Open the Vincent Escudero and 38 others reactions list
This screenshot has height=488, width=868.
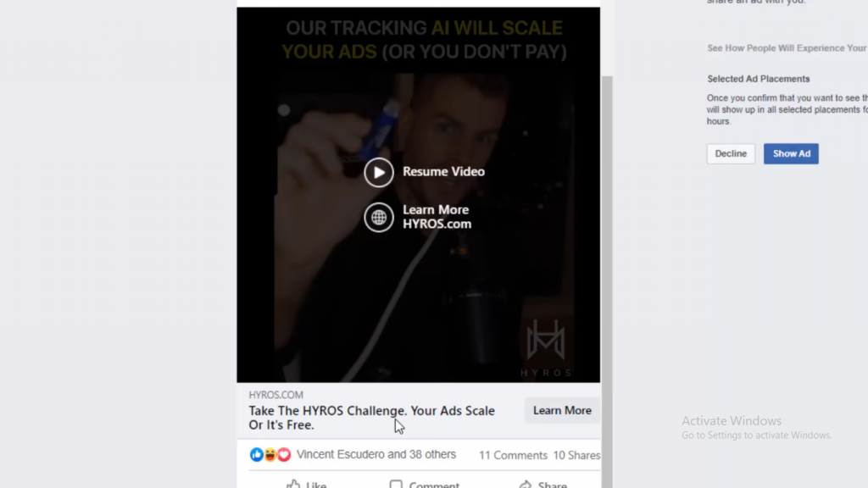pos(376,454)
